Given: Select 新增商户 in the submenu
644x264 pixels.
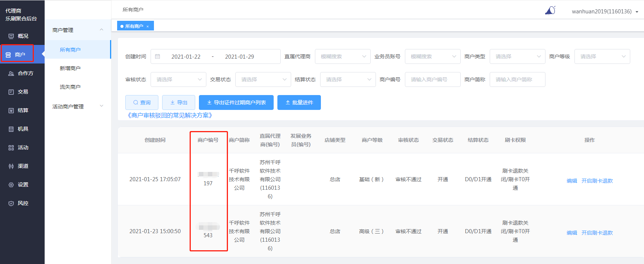Looking at the screenshot, I should [x=78, y=68].
